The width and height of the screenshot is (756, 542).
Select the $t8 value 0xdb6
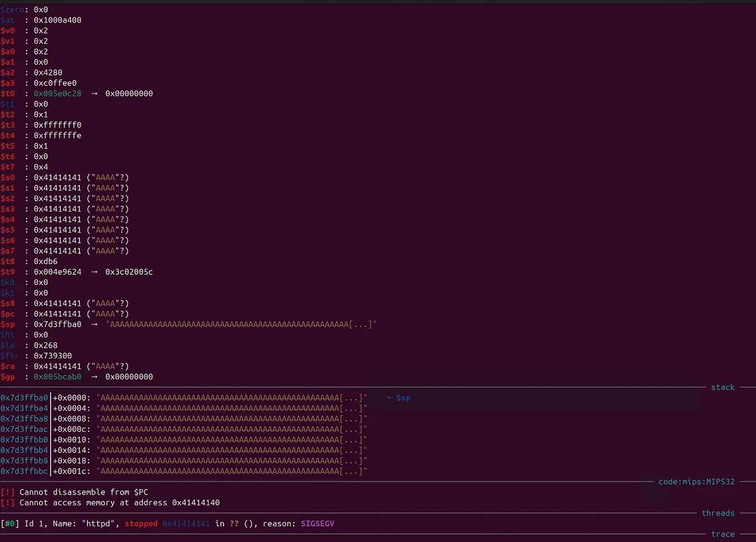pos(46,261)
